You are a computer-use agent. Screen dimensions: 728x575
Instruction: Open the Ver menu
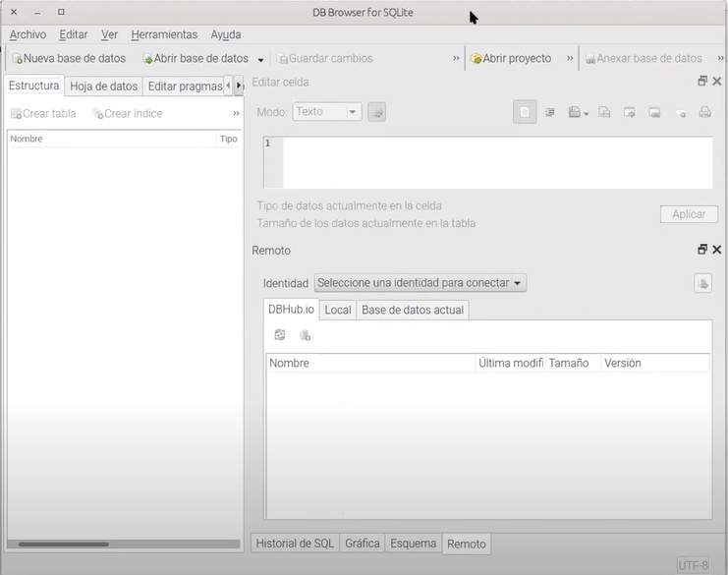(x=110, y=34)
